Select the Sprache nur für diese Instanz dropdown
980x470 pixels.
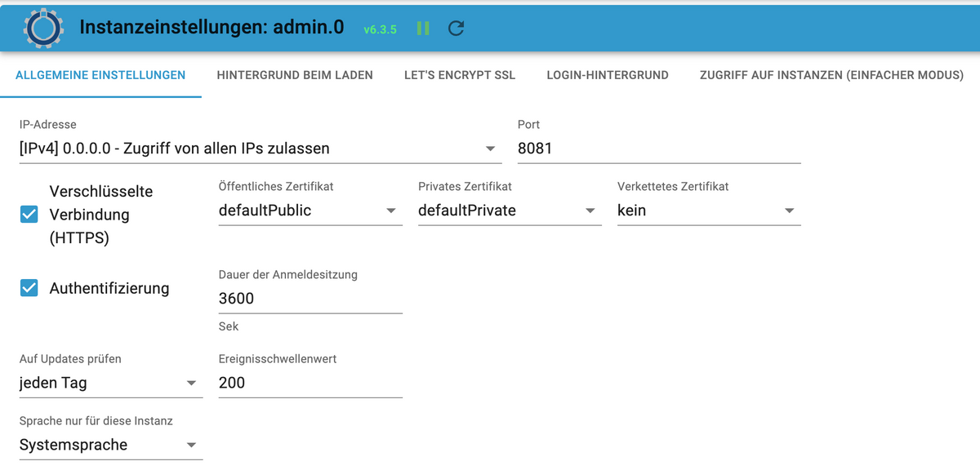click(111, 445)
